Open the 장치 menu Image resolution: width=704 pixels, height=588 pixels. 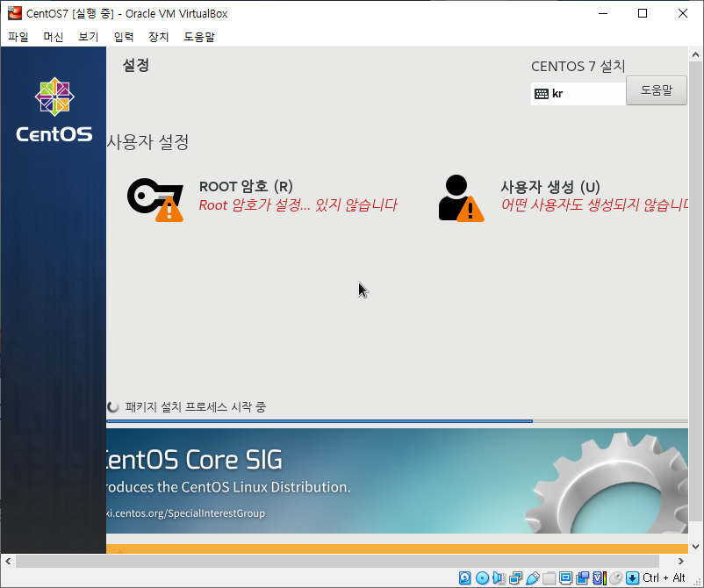coord(159,37)
